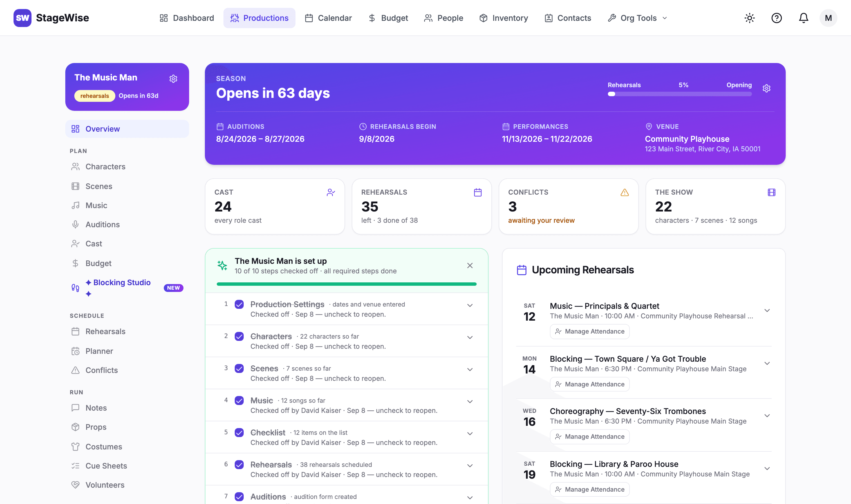
Task: Open the M user avatar menu
Action: click(x=828, y=18)
